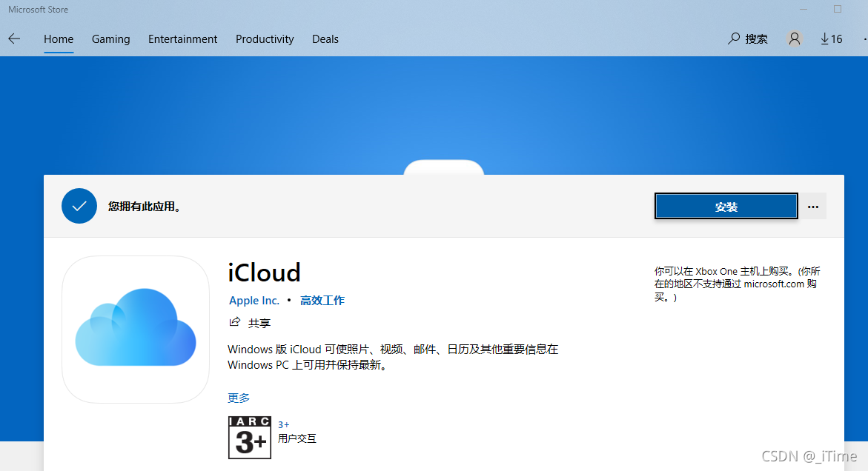Click the share arrow icon
Viewport: 868px width, 471px height.
(235, 321)
